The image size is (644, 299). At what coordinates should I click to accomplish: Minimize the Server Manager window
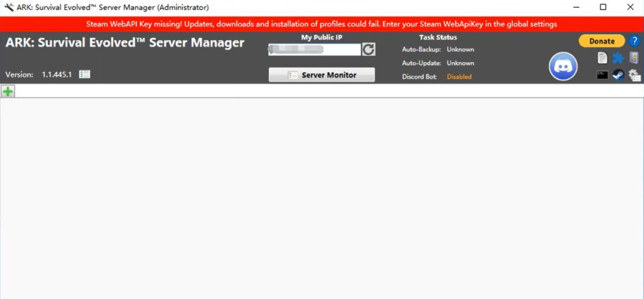coord(576,7)
